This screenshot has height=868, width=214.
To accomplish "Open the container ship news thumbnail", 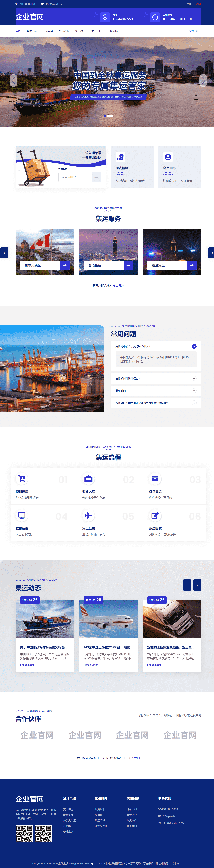I will (x=45, y=619).
